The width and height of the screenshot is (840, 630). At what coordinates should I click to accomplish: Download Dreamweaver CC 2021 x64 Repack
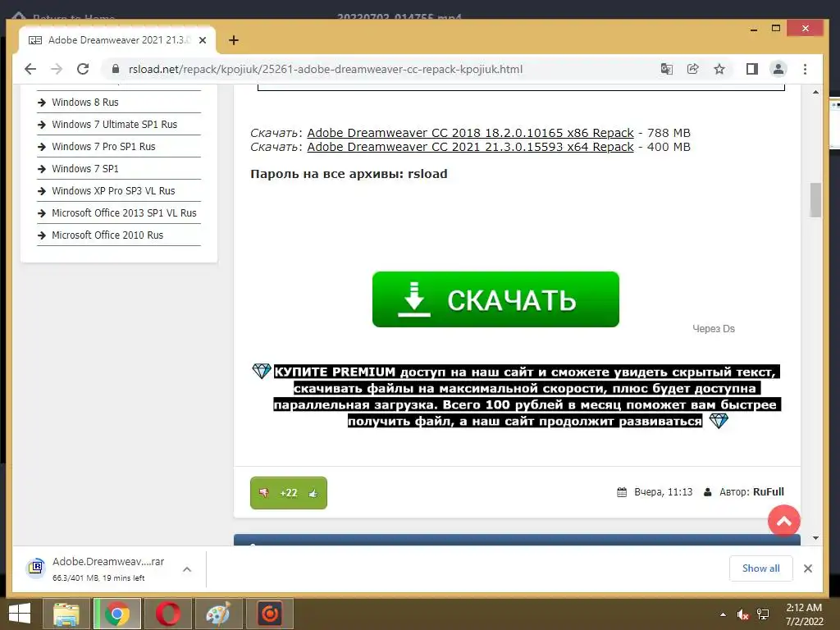pos(470,147)
